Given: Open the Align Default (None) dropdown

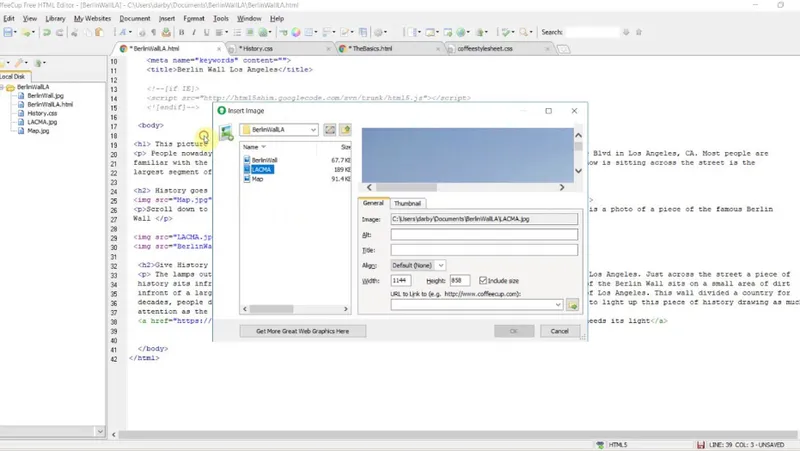Looking at the screenshot, I should click(418, 265).
